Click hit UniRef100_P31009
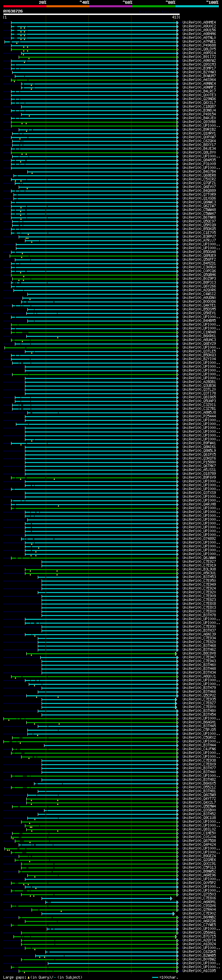222x980 pixels. (199, 164)
